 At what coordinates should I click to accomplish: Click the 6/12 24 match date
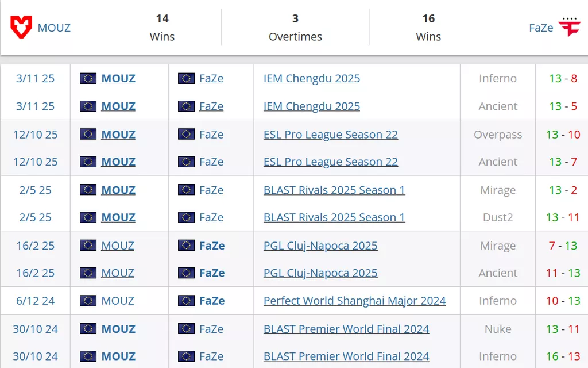(35, 301)
